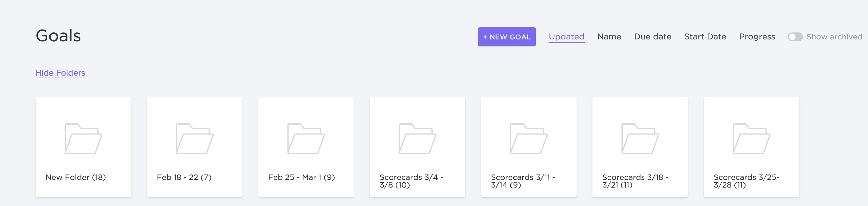Sort goals by Start Date
The image size is (868, 206).
(x=705, y=37)
